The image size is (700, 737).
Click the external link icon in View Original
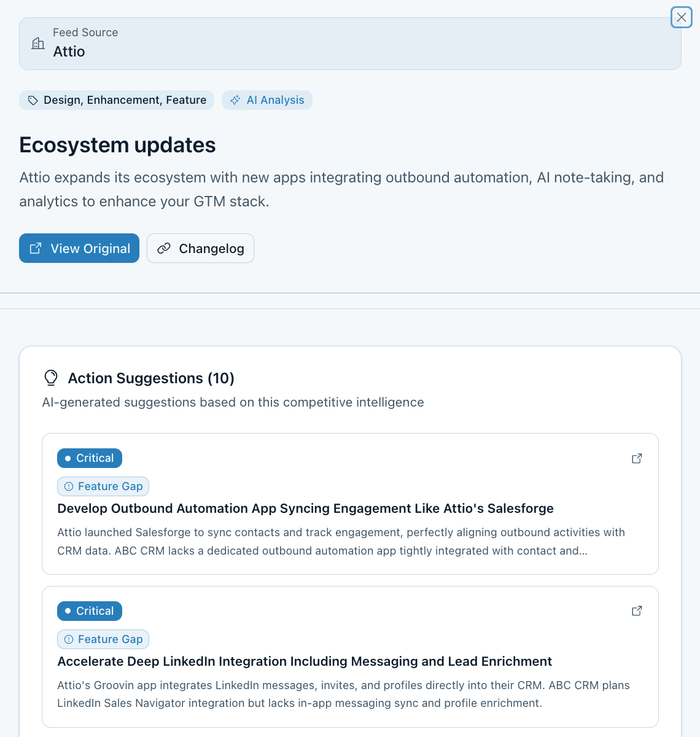click(36, 248)
